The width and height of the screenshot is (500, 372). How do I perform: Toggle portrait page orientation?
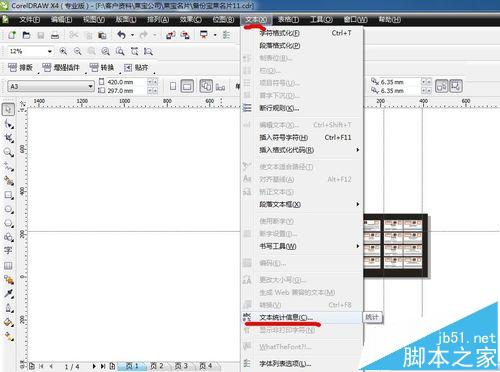173,86
